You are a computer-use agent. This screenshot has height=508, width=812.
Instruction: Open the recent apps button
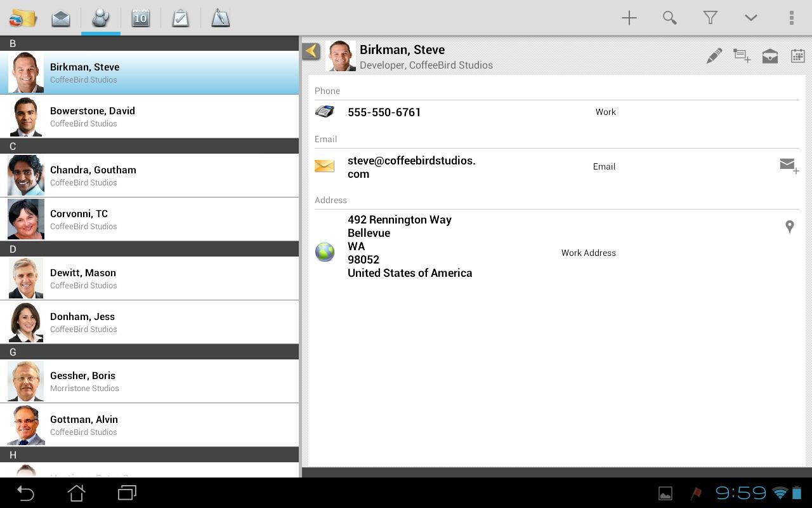pyautogui.click(x=127, y=493)
